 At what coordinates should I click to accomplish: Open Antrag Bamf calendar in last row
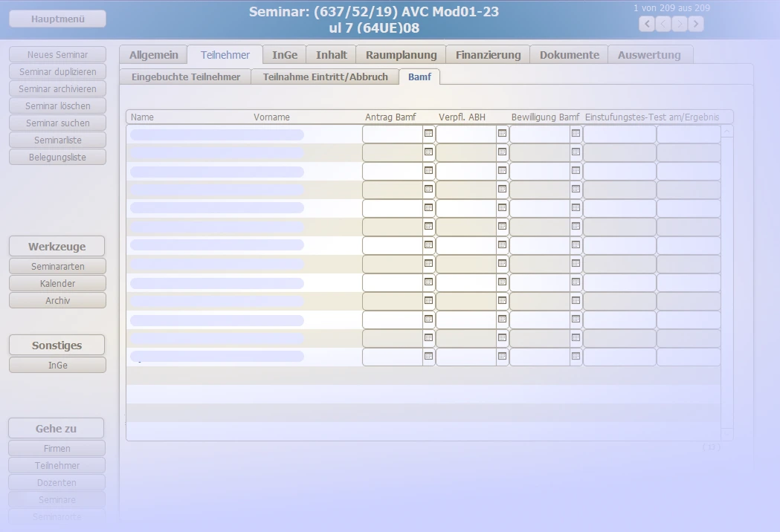(x=428, y=356)
